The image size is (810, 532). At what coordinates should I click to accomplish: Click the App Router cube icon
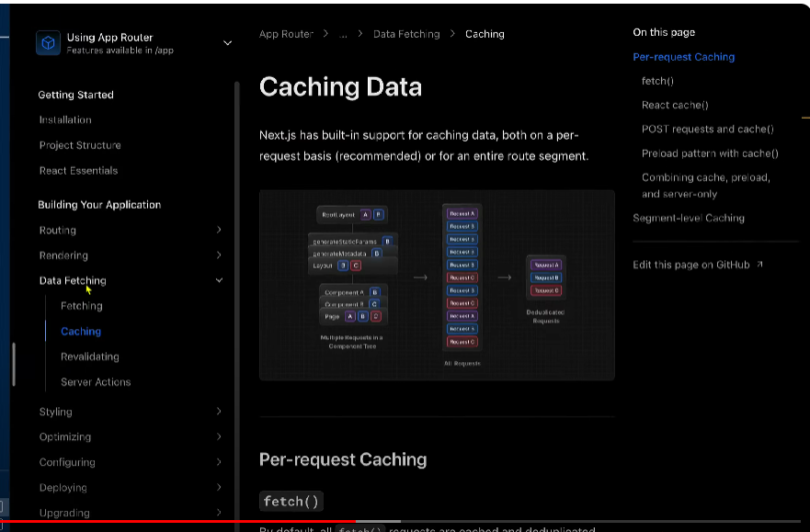coord(48,43)
